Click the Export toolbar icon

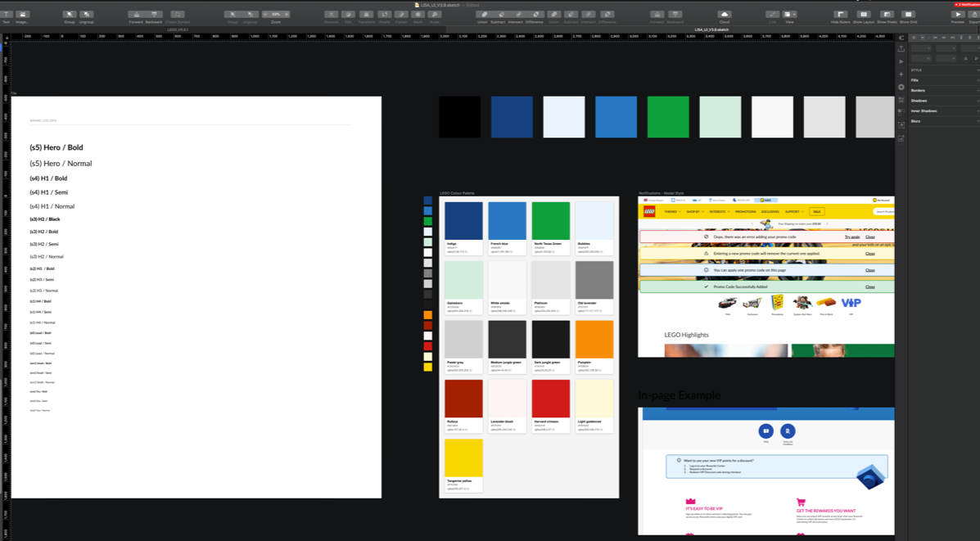[x=973, y=15]
